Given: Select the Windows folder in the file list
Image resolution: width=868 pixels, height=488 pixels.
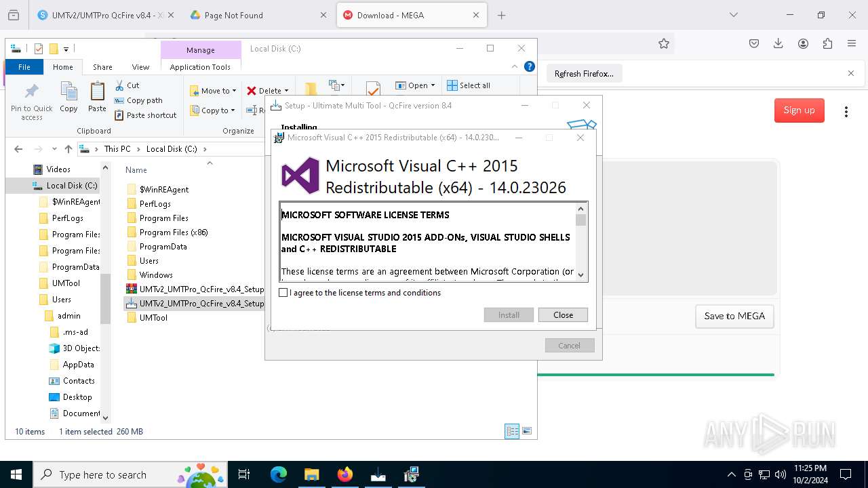Looking at the screenshot, I should coord(156,275).
